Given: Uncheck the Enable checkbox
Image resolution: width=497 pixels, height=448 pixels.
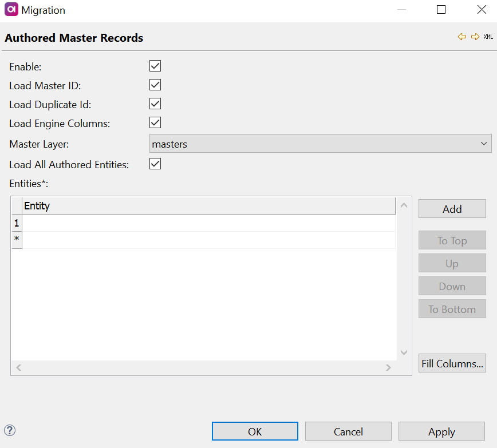Looking at the screenshot, I should 155,65.
